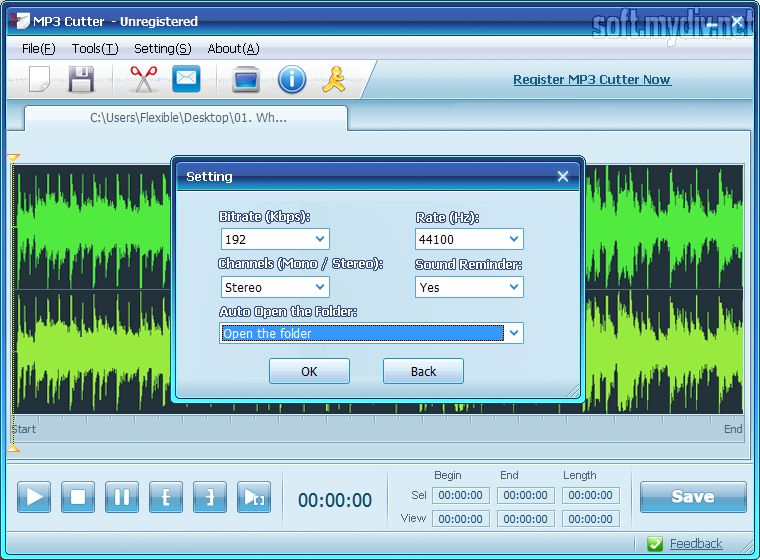Start playback with the Play button

pyautogui.click(x=34, y=497)
